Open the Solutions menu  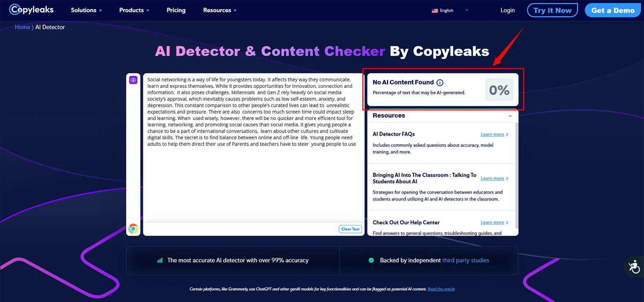[x=86, y=10]
